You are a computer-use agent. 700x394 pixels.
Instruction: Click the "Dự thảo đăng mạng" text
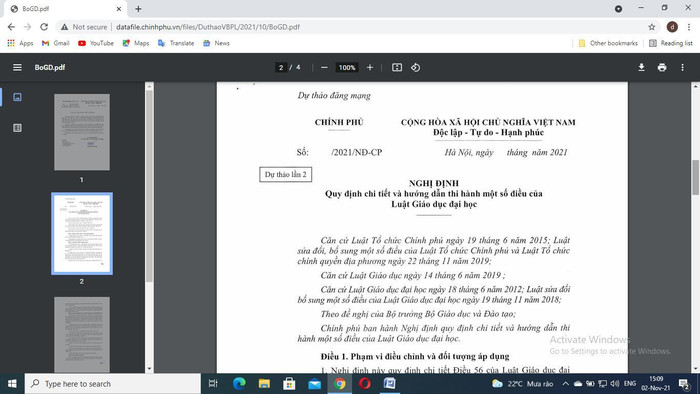pyautogui.click(x=334, y=95)
